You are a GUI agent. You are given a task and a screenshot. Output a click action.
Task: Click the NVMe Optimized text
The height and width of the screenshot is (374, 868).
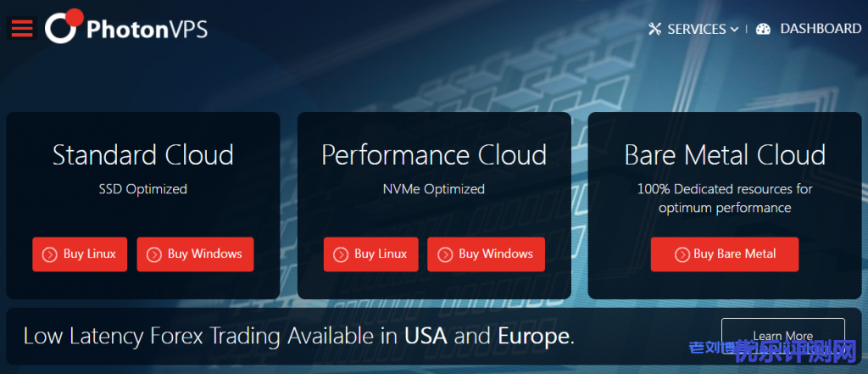[x=434, y=189]
